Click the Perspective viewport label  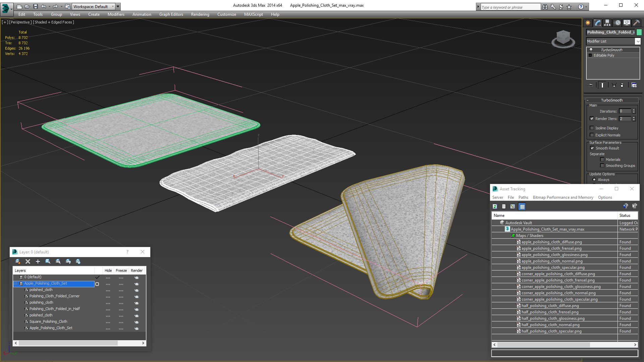(20, 22)
